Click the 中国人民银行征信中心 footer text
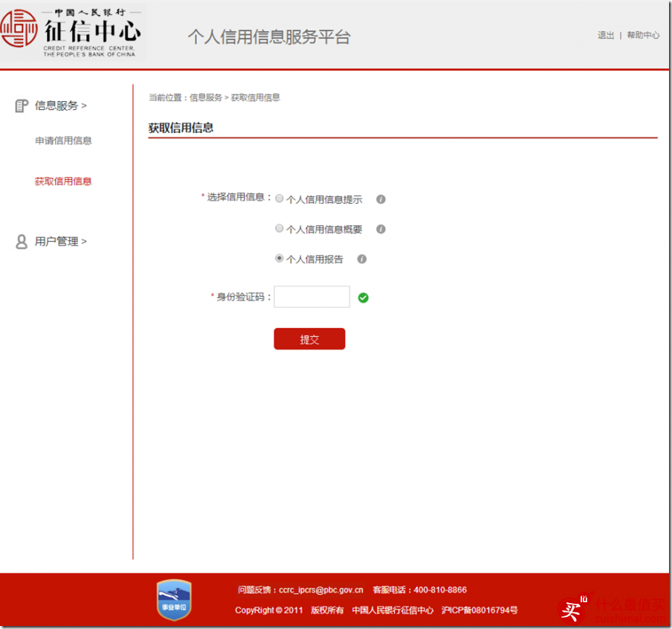This screenshot has height=629, width=672. [x=392, y=610]
